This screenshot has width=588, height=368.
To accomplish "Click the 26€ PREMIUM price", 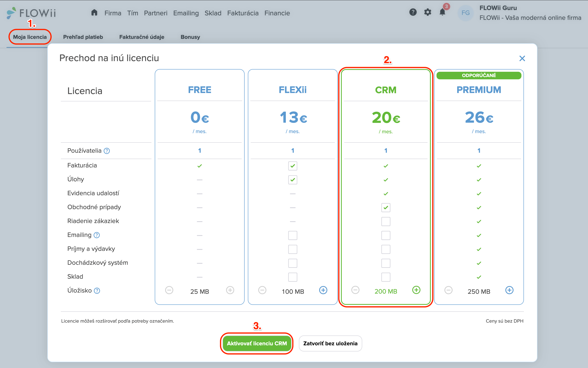I will (x=479, y=118).
